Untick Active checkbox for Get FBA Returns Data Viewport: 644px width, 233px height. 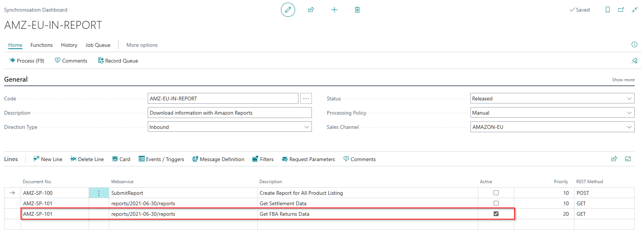pos(496,214)
